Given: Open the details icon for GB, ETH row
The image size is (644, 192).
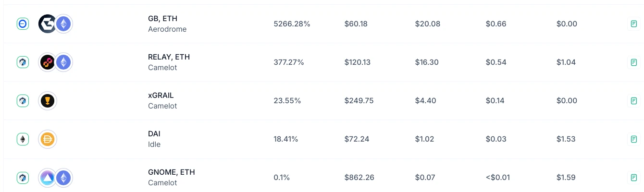Looking at the screenshot, I should (633, 24).
